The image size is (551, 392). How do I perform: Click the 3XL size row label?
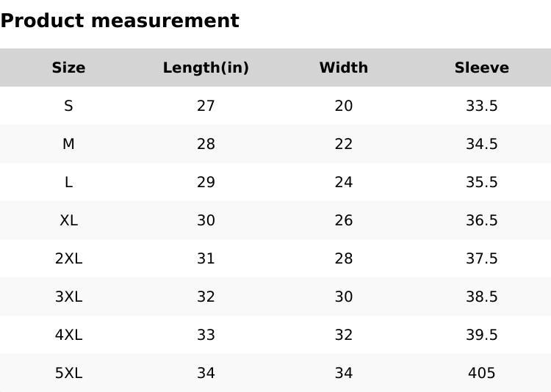pos(68,297)
